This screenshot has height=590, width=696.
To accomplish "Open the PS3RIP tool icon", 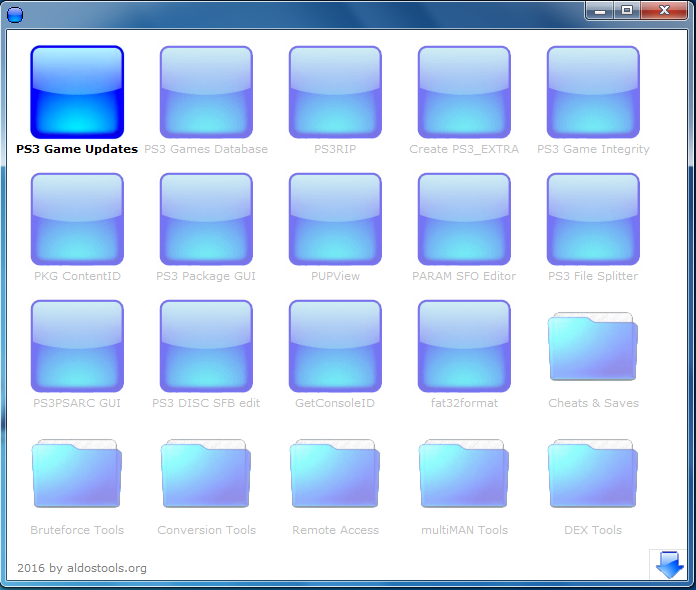I will pos(335,92).
